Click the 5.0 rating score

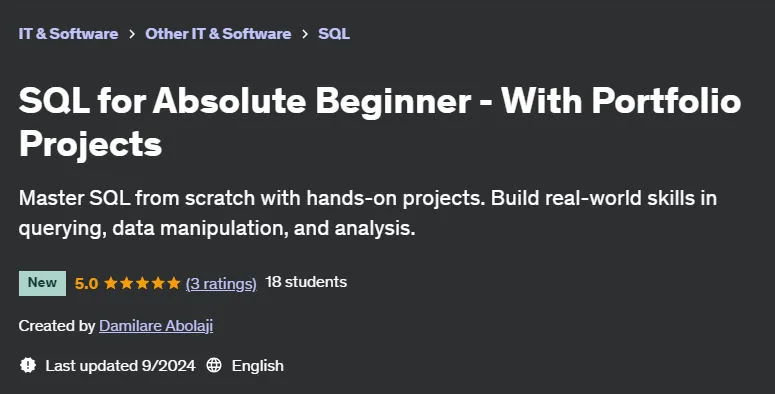coord(86,284)
